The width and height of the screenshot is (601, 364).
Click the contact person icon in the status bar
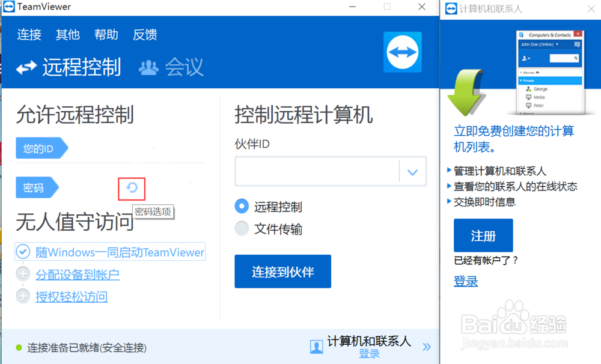[317, 347]
